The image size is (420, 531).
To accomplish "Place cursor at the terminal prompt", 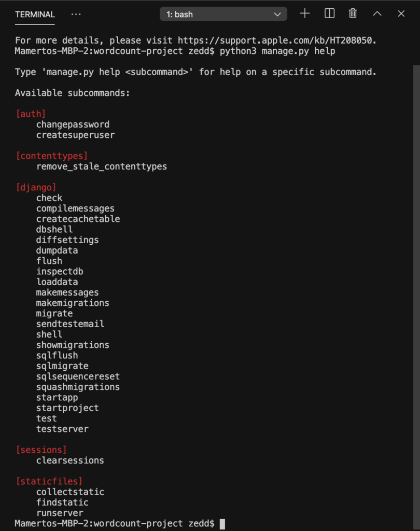I will [x=222, y=524].
